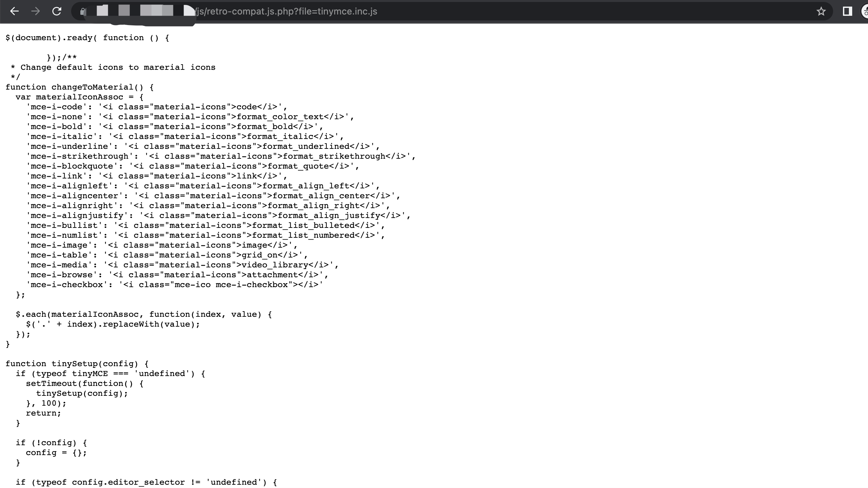The image size is (868, 488).
Task: Reload the page with the refresh icon
Action: coord(57,11)
